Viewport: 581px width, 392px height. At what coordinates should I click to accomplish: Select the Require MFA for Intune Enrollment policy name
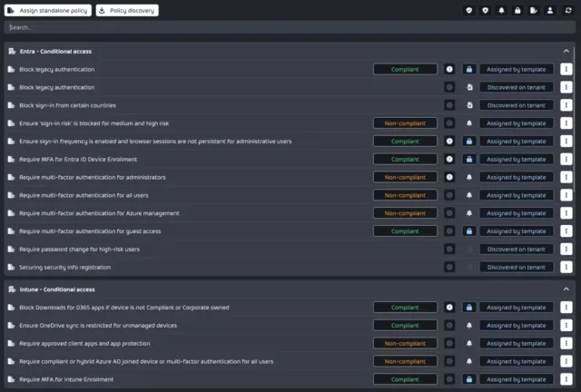click(x=66, y=380)
